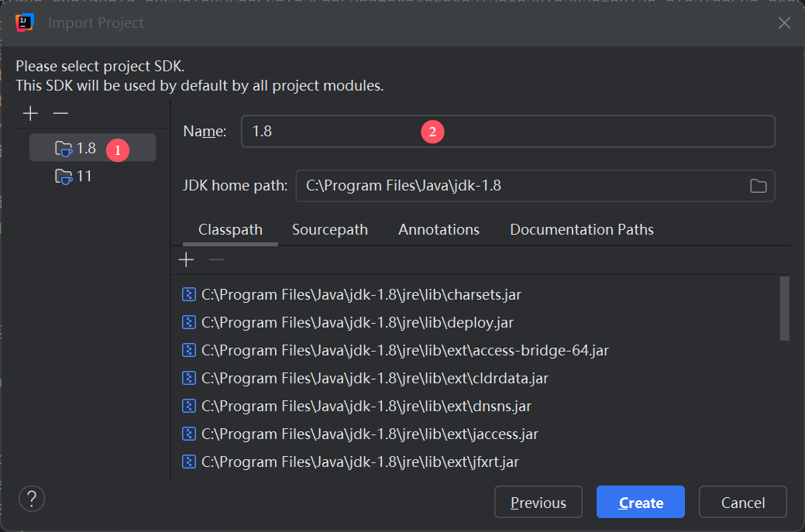The height and width of the screenshot is (532, 805).
Task: Click the JDK home path field
Action: 519,186
